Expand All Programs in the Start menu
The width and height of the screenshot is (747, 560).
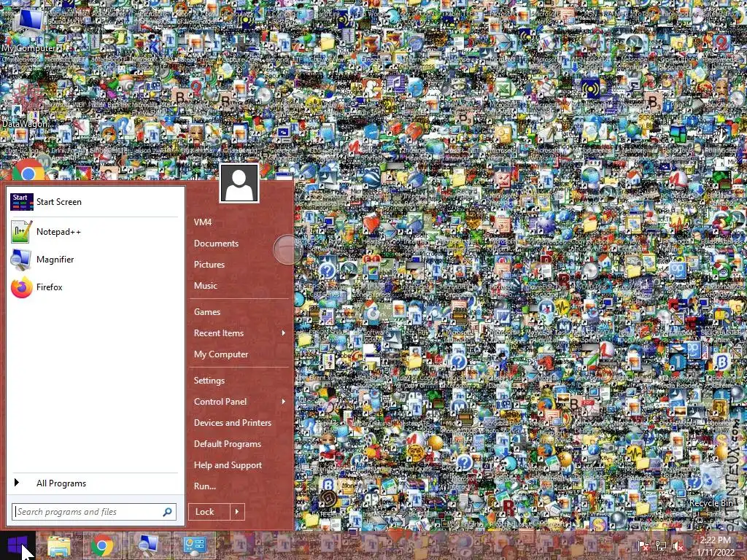[x=94, y=483]
